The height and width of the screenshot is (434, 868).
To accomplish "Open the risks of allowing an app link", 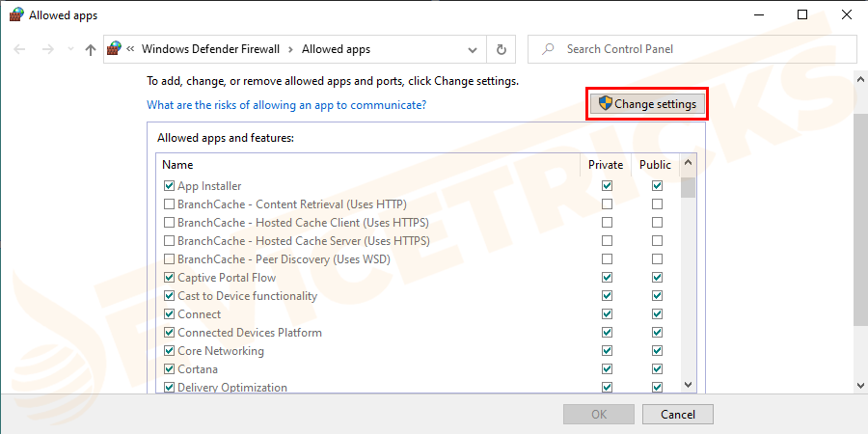I will [x=286, y=104].
